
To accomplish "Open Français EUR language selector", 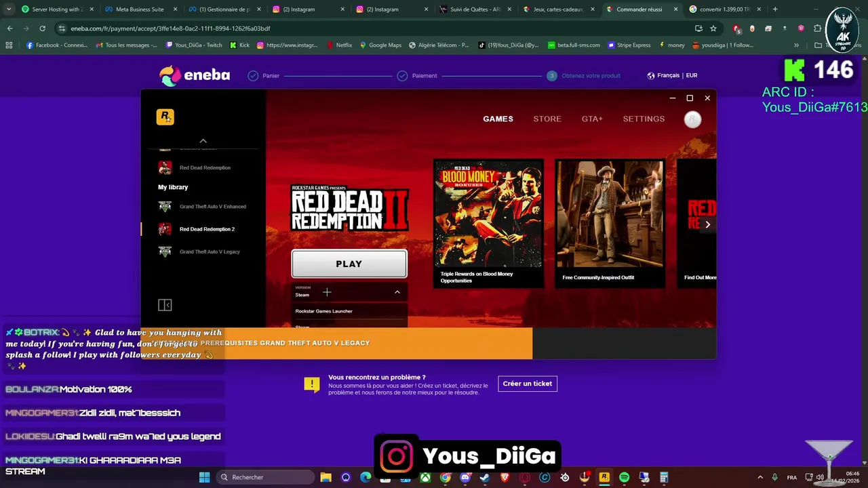I will [x=672, y=75].
